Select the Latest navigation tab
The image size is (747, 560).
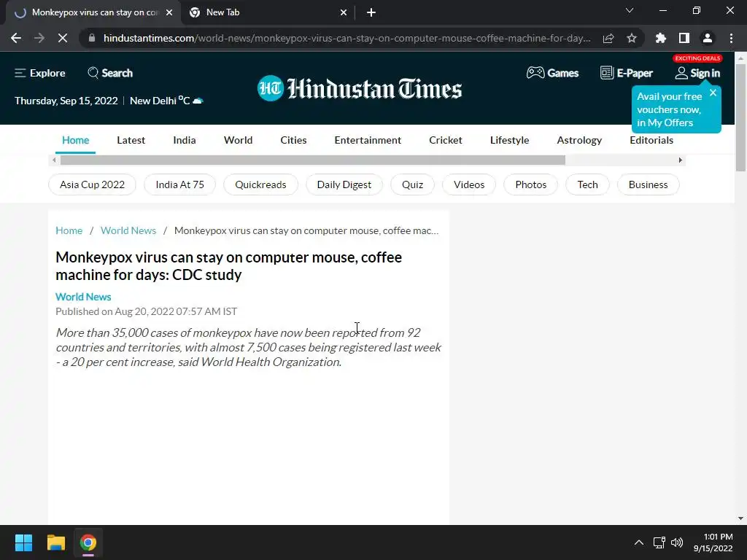click(x=131, y=140)
